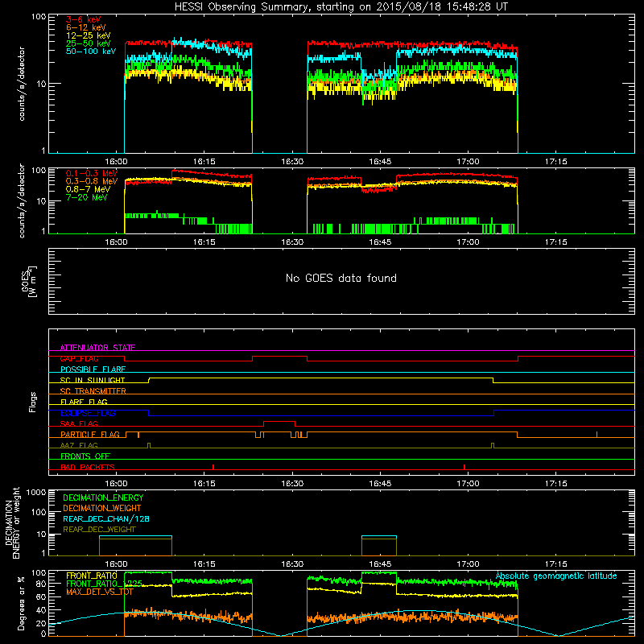Select the GAP_FLAG label
Image resolution: width=644 pixels, height=644 pixels.
pos(79,358)
